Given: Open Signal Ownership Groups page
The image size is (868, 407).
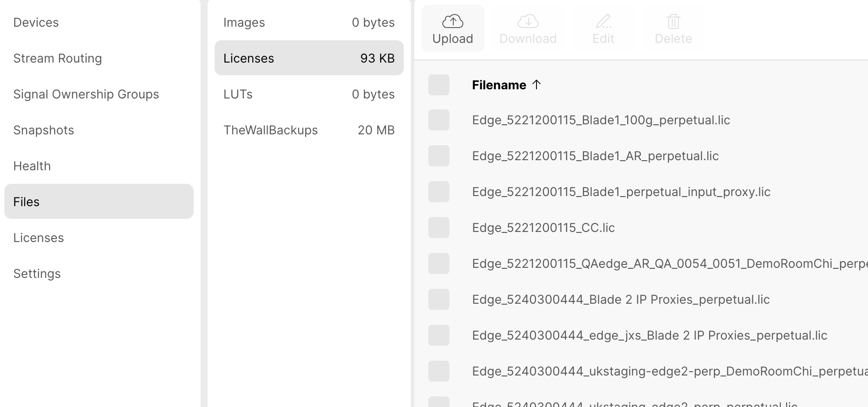Looking at the screenshot, I should click(86, 94).
